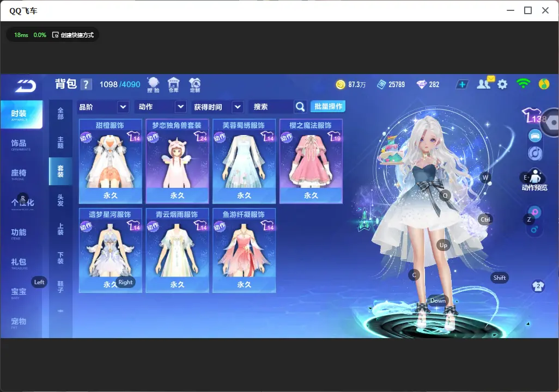
Task: Click the green Wi-Fi signal icon
Action: click(x=523, y=84)
